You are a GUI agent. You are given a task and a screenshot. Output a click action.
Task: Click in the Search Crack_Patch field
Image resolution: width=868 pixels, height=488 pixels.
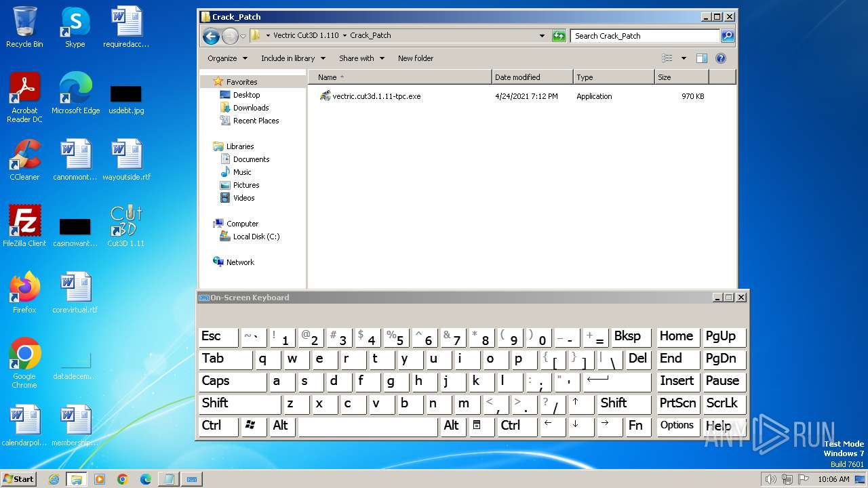click(645, 36)
